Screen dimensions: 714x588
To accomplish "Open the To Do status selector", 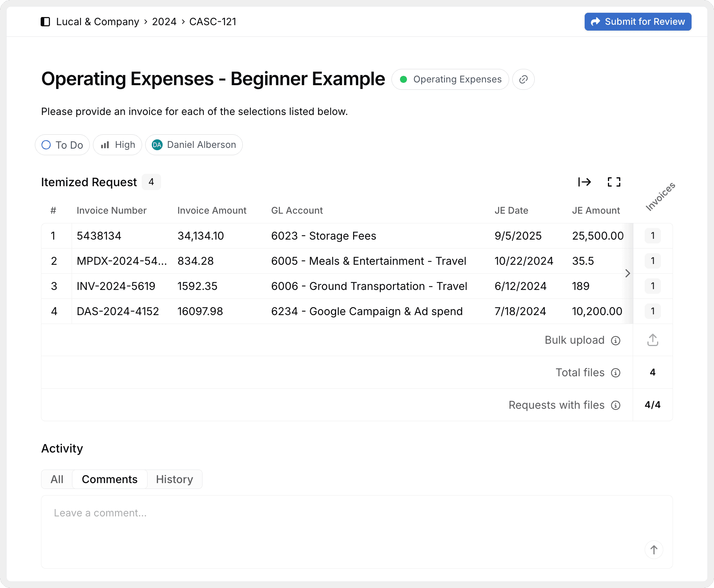I will (62, 145).
